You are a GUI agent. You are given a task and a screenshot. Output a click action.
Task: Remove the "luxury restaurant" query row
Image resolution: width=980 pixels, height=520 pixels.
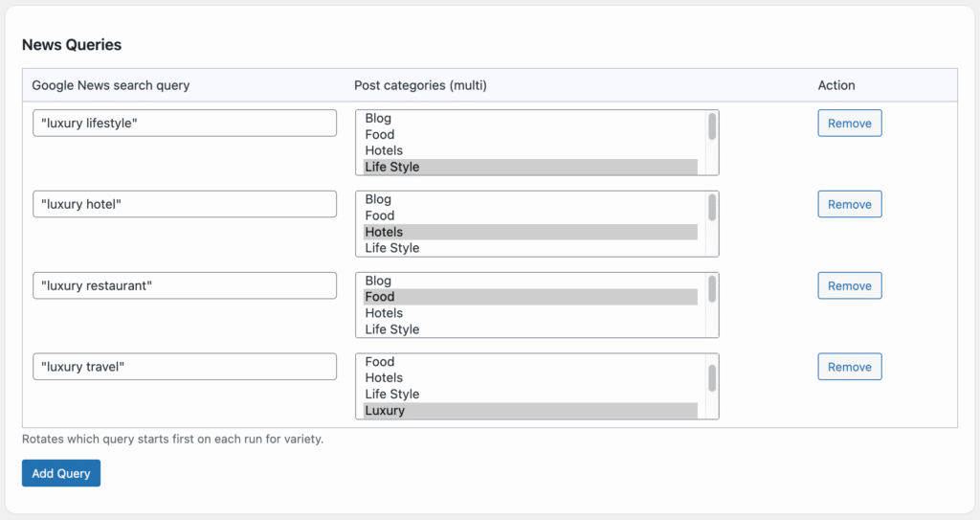[849, 286]
